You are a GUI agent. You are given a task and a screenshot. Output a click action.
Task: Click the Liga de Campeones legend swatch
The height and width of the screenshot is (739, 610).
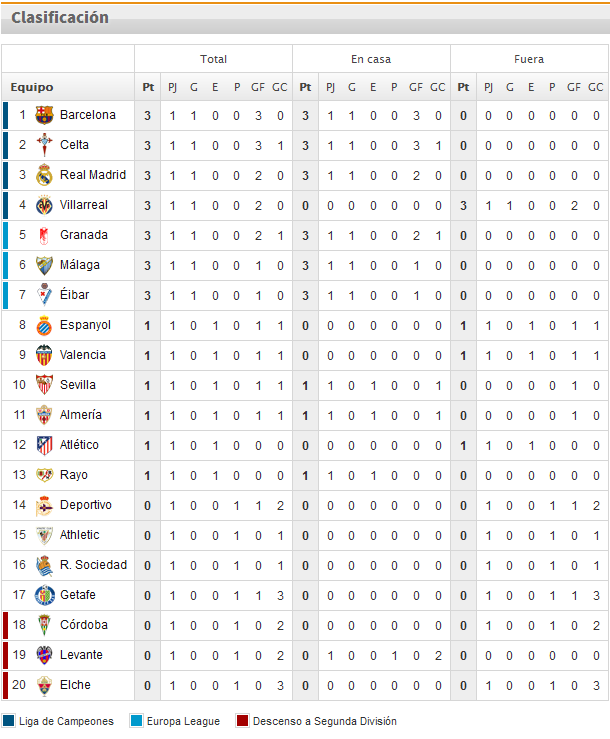coord(9,721)
